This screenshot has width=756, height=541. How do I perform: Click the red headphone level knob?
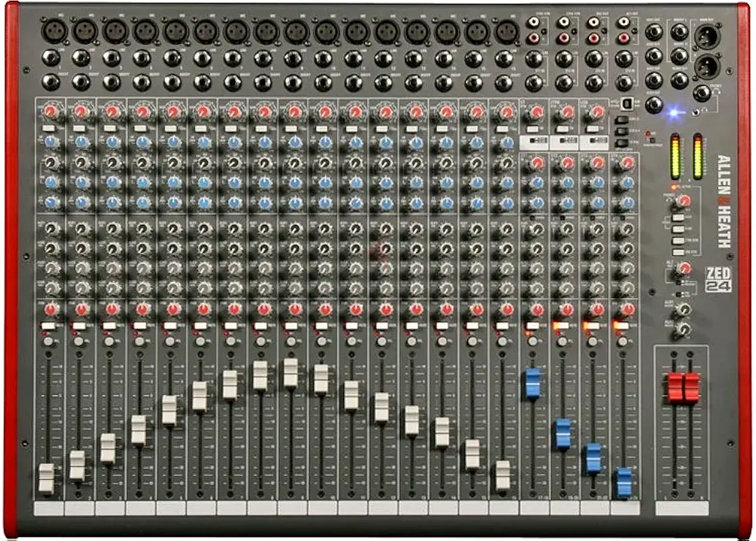click(x=684, y=201)
